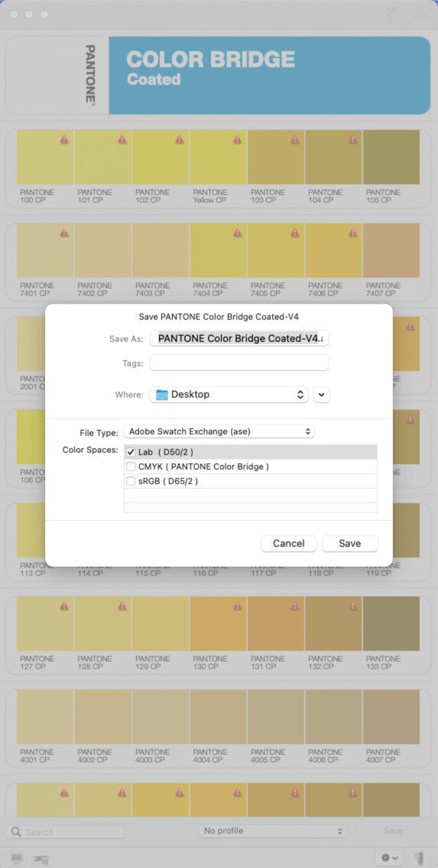Image resolution: width=438 pixels, height=868 pixels.
Task: Click the measurement device icon in bottom bar
Action: 41,859
